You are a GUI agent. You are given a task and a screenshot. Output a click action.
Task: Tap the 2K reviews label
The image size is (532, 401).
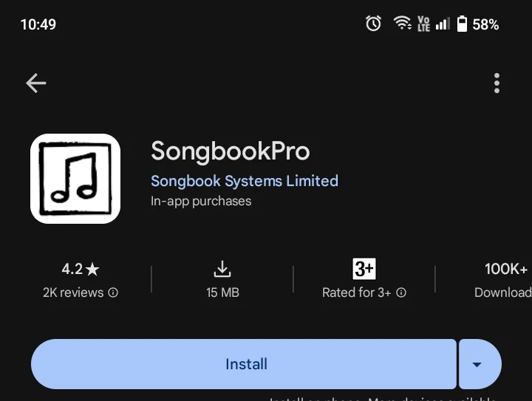coord(73,292)
